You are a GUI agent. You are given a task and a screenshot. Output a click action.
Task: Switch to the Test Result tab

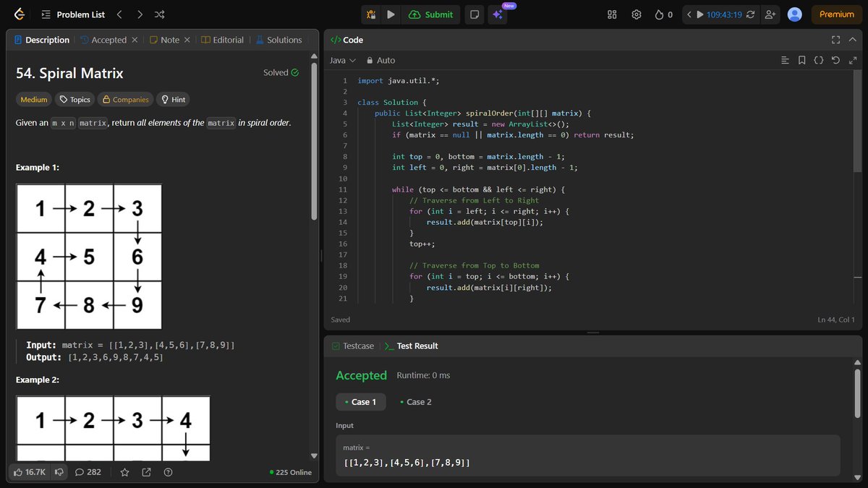411,346
